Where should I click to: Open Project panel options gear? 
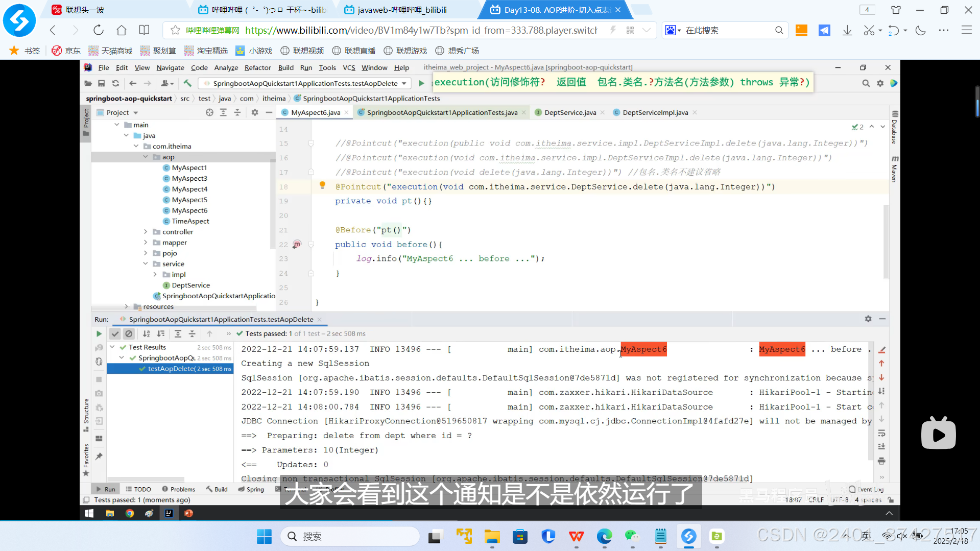click(255, 112)
